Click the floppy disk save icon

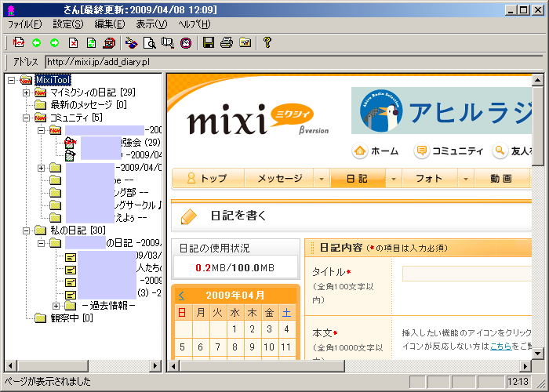coord(209,42)
